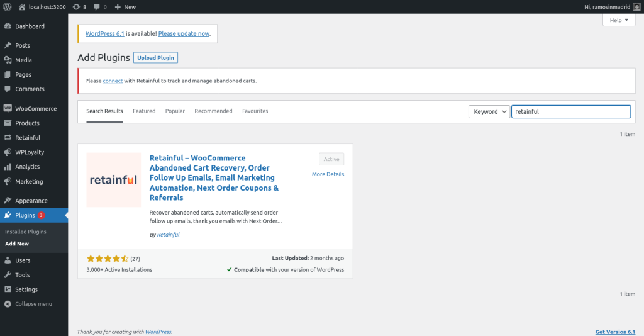
Task: Click the Marketing megaphone icon
Action: pyautogui.click(x=8, y=181)
